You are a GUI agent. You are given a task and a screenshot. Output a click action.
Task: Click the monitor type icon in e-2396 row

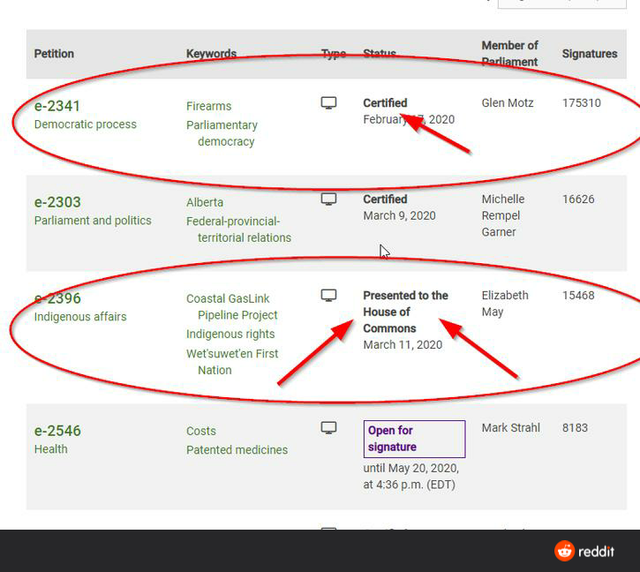point(328,295)
